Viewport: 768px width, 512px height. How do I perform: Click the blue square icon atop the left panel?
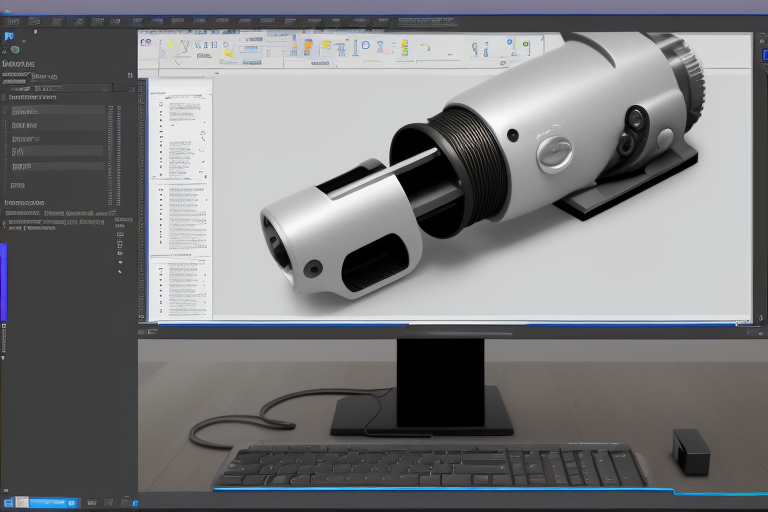click(9, 37)
